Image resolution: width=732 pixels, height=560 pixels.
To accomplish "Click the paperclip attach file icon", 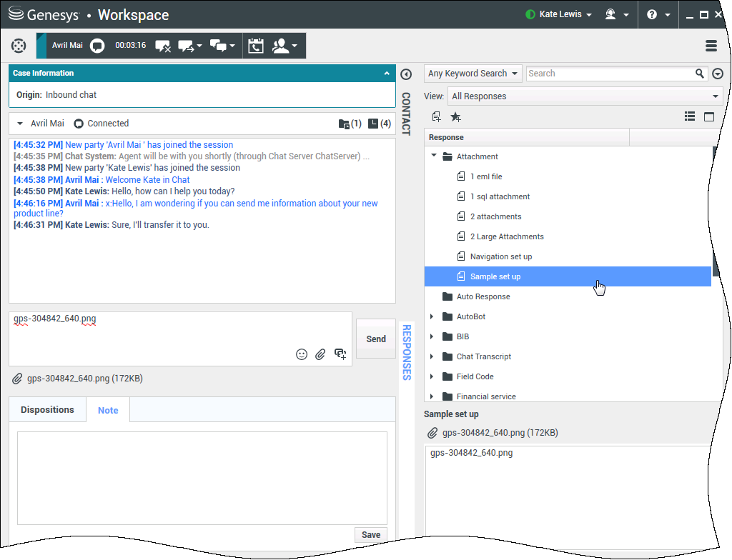I will click(x=321, y=354).
